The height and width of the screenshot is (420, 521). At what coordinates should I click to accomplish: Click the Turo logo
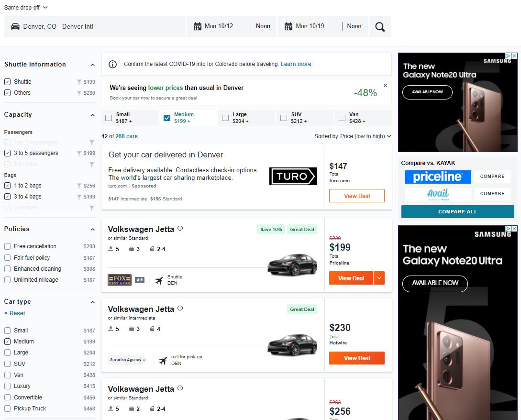pyautogui.click(x=293, y=176)
